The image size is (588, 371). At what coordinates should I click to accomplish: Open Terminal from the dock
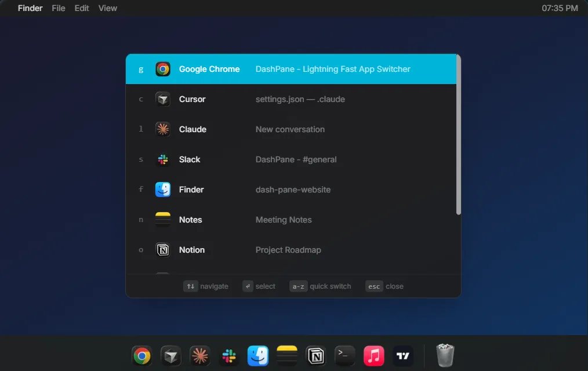pyautogui.click(x=345, y=355)
